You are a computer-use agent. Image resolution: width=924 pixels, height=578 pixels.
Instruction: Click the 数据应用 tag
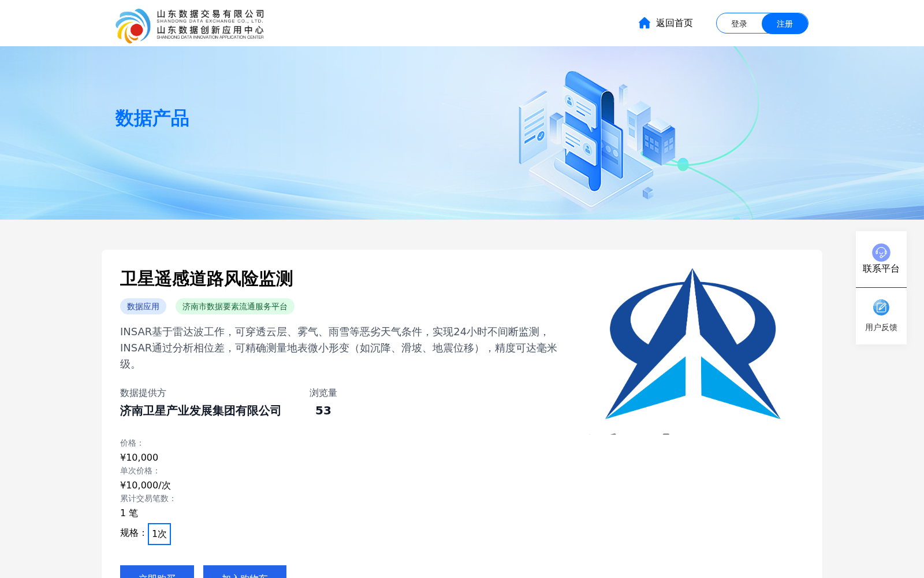coord(143,306)
